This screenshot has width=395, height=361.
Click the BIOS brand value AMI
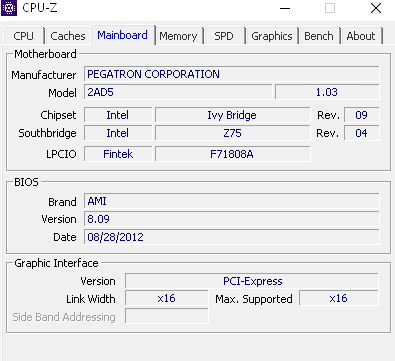pos(232,201)
